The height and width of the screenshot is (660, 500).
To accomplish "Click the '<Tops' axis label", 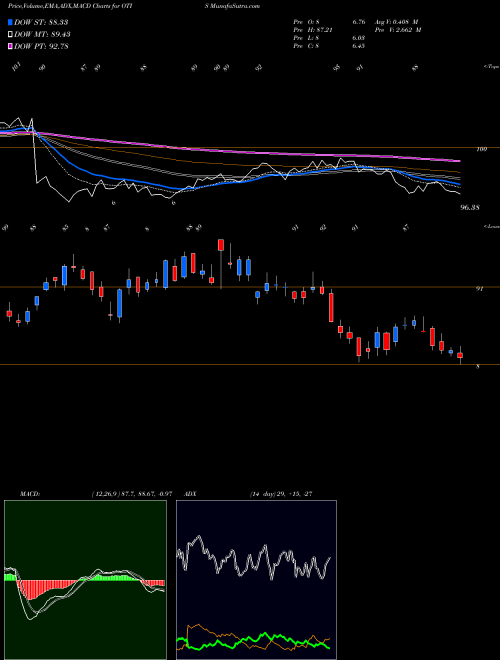I will click(x=492, y=67).
